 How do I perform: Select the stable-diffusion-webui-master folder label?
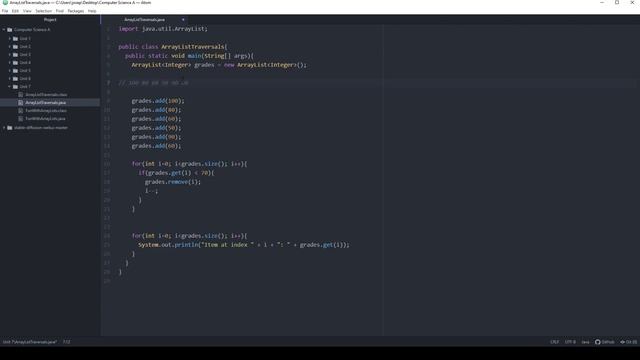pos(41,128)
